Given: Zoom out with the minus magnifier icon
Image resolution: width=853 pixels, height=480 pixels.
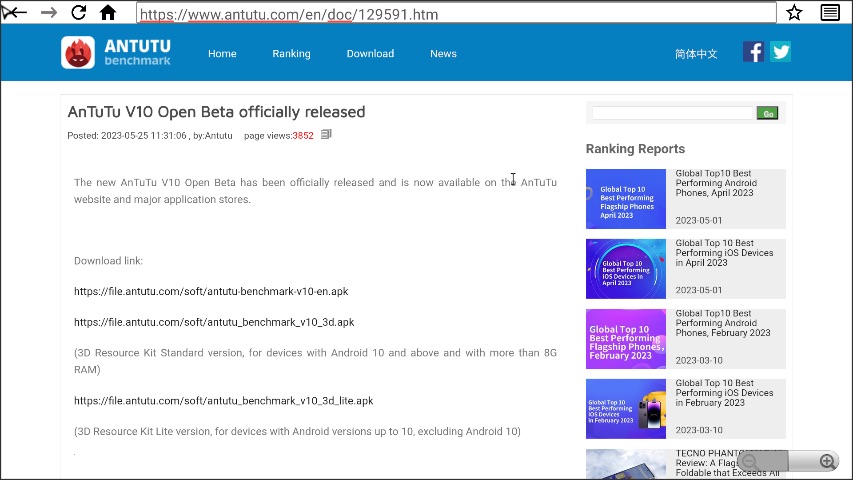Looking at the screenshot, I should click(x=750, y=461).
